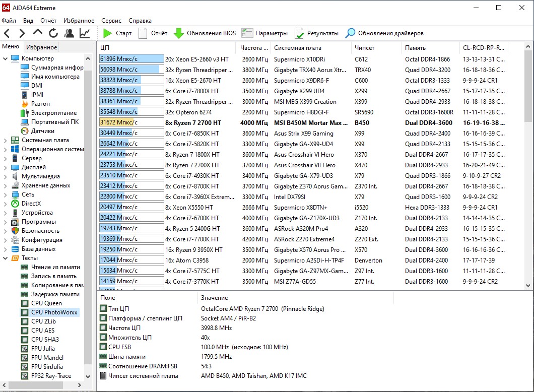The width and height of the screenshot is (534, 392).
Task: Open the Отчёт toolbar button
Action: 153,33
